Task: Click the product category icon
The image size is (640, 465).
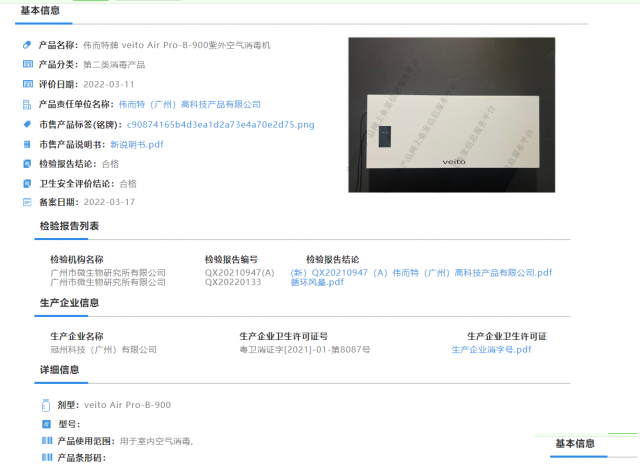Action: coord(28,64)
